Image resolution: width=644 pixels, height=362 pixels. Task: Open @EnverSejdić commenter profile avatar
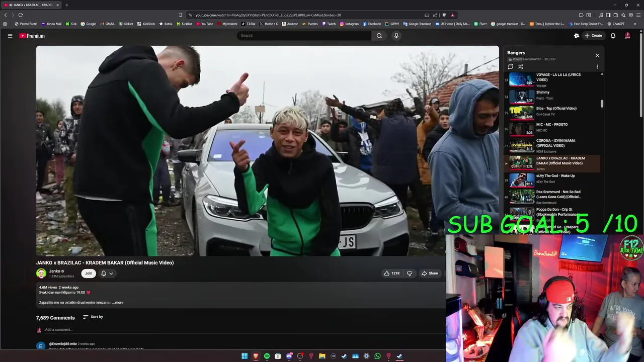pos(41,346)
